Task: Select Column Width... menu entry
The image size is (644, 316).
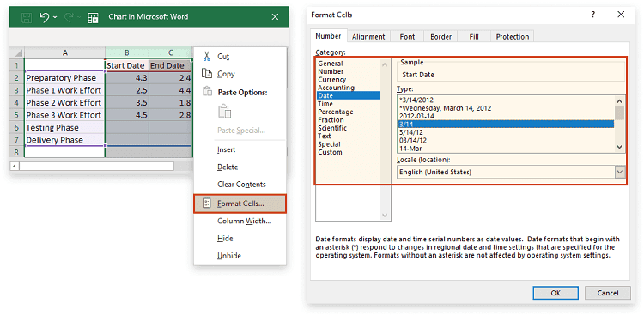Action: coord(245,221)
